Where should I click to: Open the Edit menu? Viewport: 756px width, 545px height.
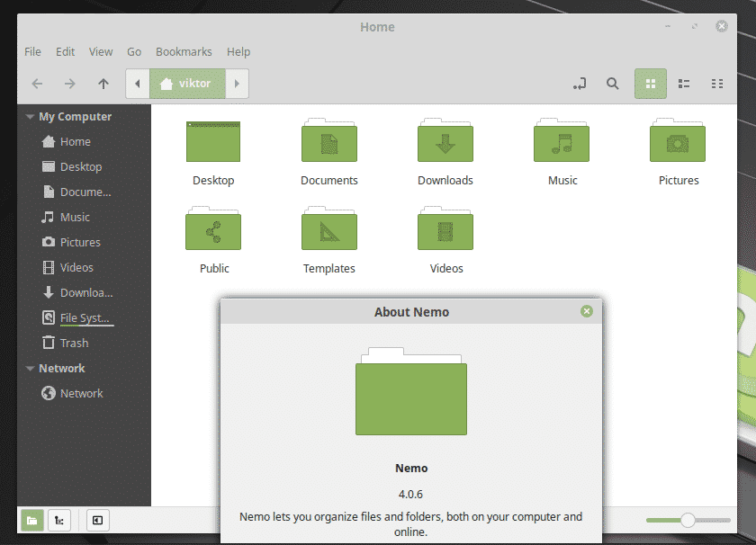pos(65,51)
